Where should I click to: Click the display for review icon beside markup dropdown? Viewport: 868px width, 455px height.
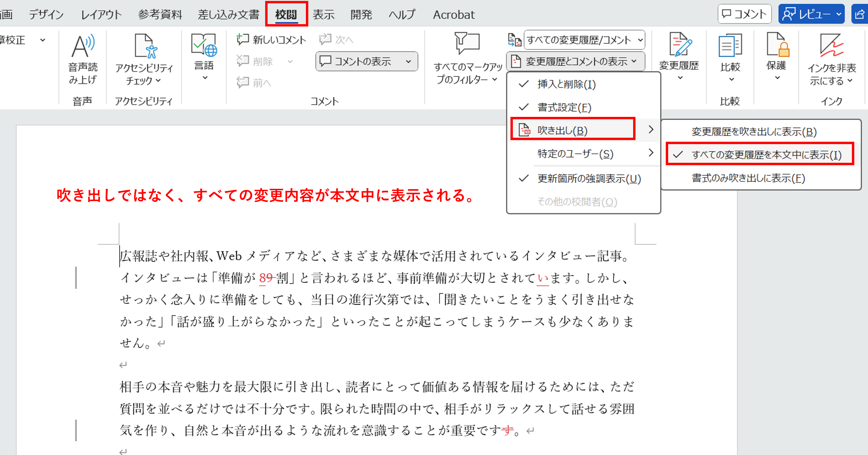tap(514, 40)
